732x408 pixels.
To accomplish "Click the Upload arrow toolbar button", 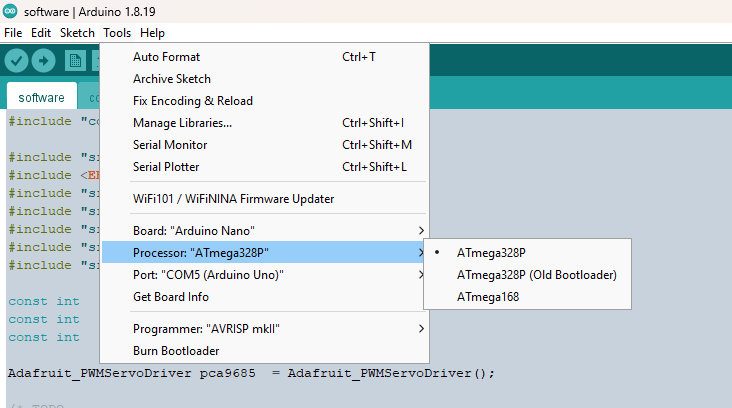I will pyautogui.click(x=43, y=61).
